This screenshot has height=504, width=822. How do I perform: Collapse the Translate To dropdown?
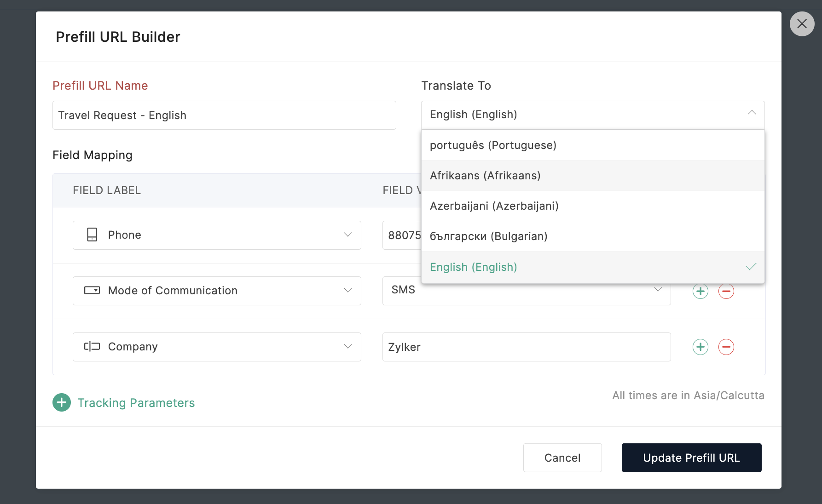[752, 113]
